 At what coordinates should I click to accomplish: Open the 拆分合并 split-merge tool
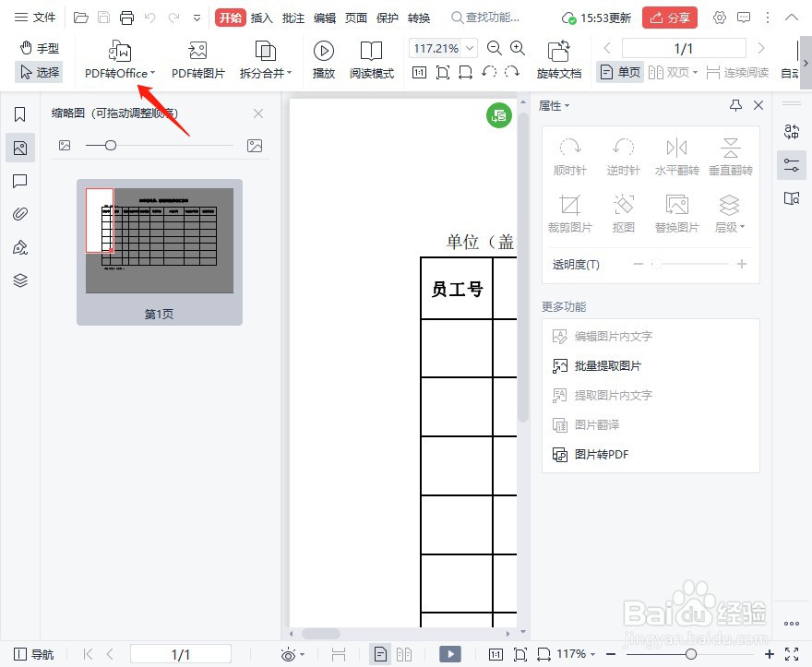tap(265, 60)
